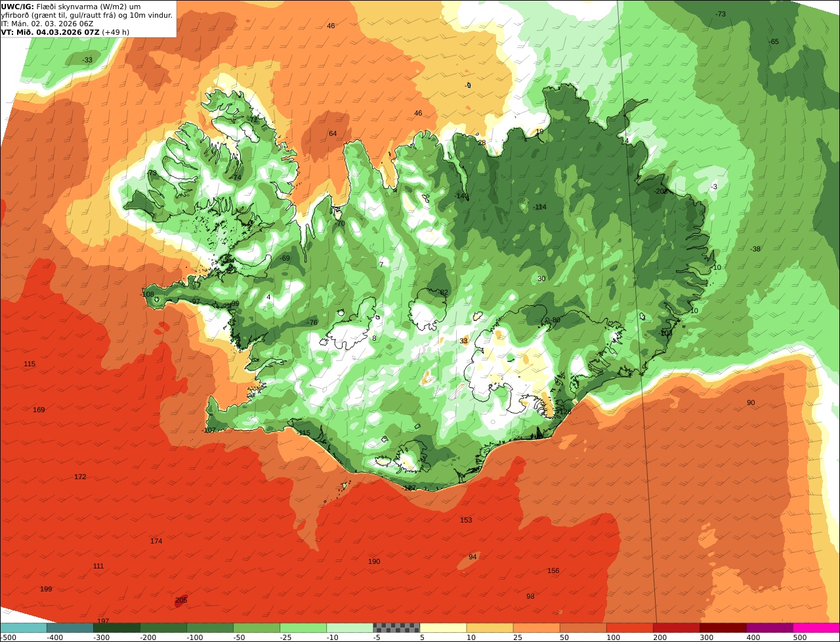Click the '111' ocean flux value
Screen dimensions: 840x642
(x=98, y=567)
